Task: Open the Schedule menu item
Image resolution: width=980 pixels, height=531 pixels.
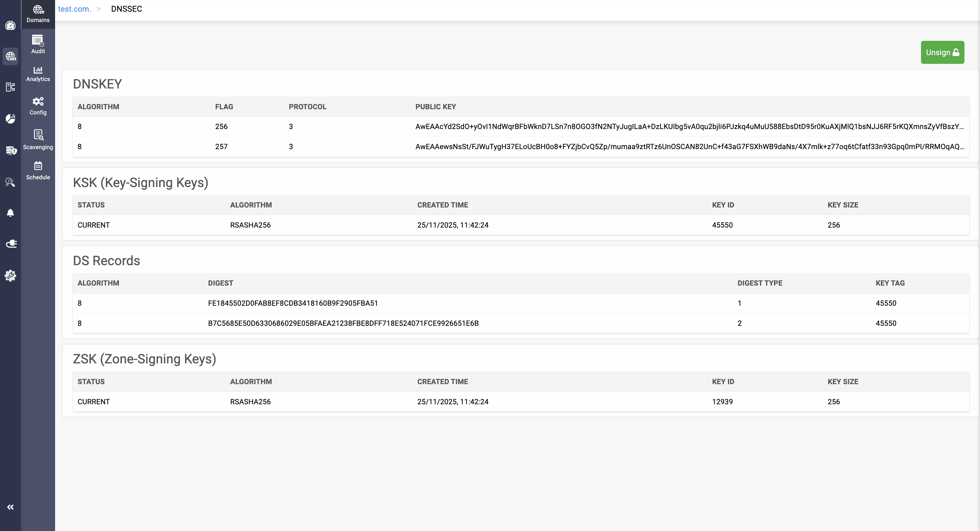Action: click(x=38, y=171)
